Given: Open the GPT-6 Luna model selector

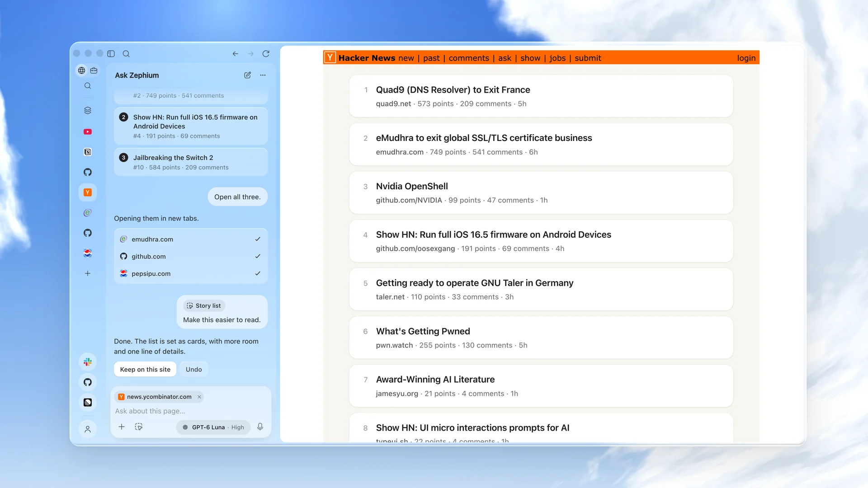Looking at the screenshot, I should (x=213, y=427).
